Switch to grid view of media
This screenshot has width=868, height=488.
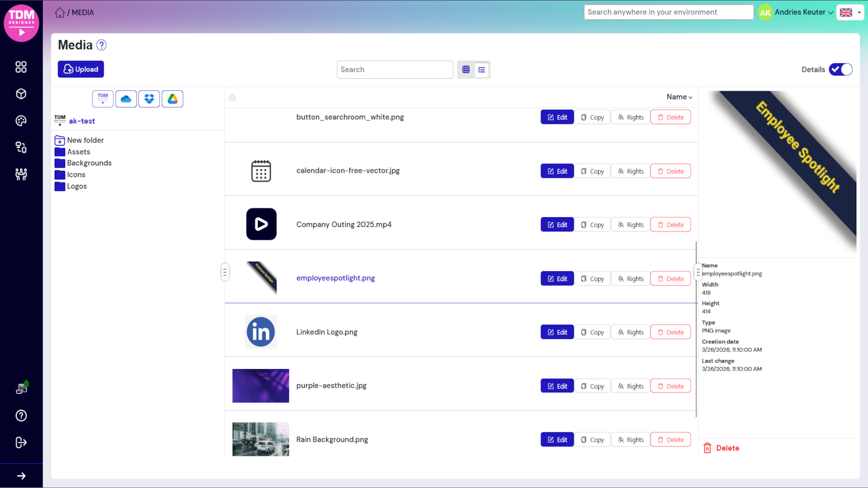click(x=466, y=70)
